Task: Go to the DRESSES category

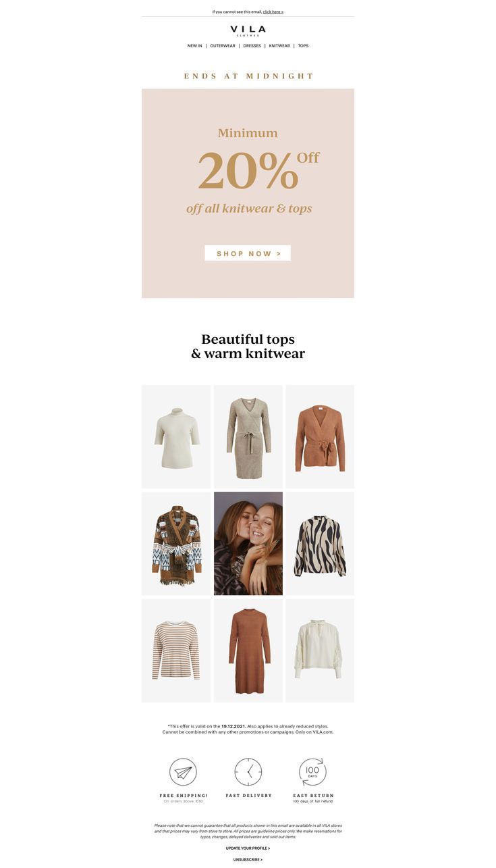Action: tap(252, 46)
